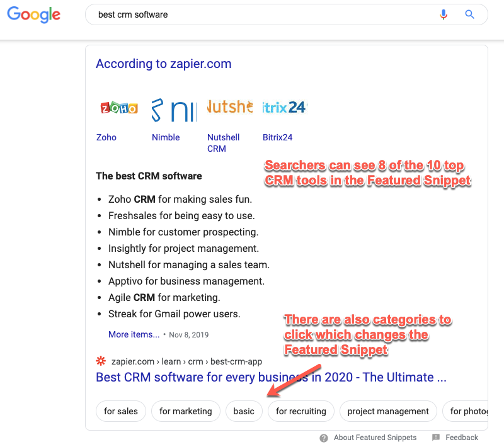Click the Feedback link

pos(462,438)
